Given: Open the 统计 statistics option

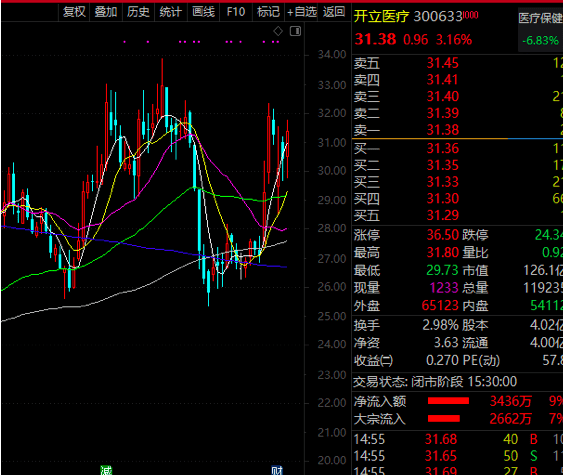Looking at the screenshot, I should [171, 12].
